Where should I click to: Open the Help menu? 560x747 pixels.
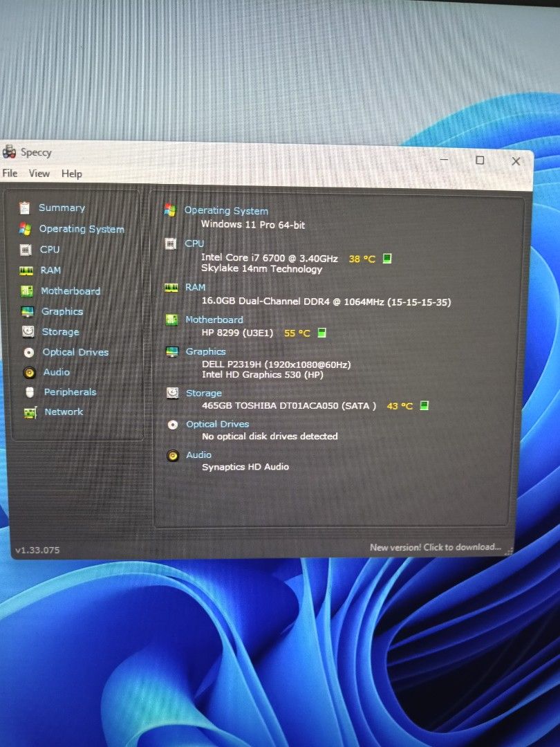coord(71,174)
